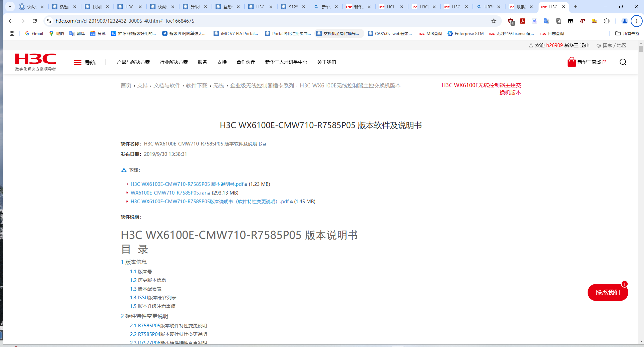The image size is (644, 347).
Task: Open the 所有书签 all bookmarks folder
Action: pos(627,33)
